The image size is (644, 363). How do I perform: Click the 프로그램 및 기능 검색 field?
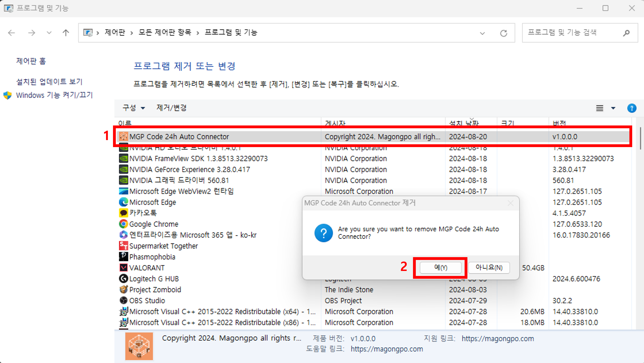pyautogui.click(x=580, y=33)
